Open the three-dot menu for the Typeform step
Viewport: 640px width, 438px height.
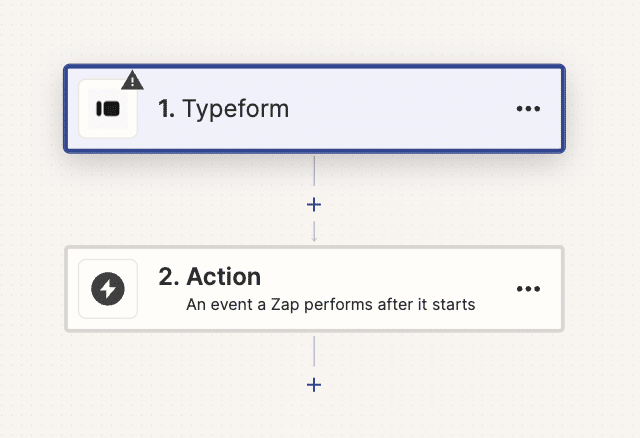click(528, 109)
